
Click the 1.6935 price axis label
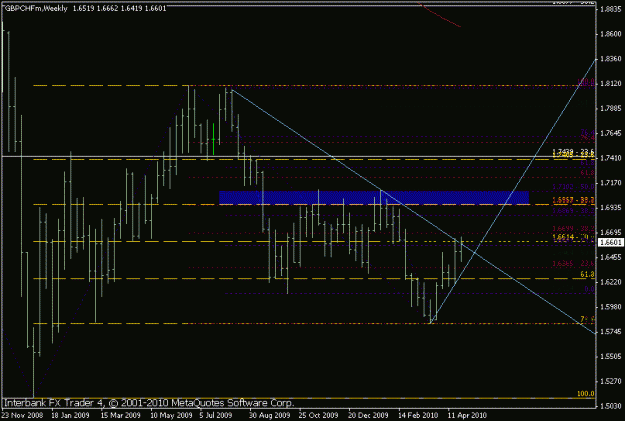[x=611, y=208]
